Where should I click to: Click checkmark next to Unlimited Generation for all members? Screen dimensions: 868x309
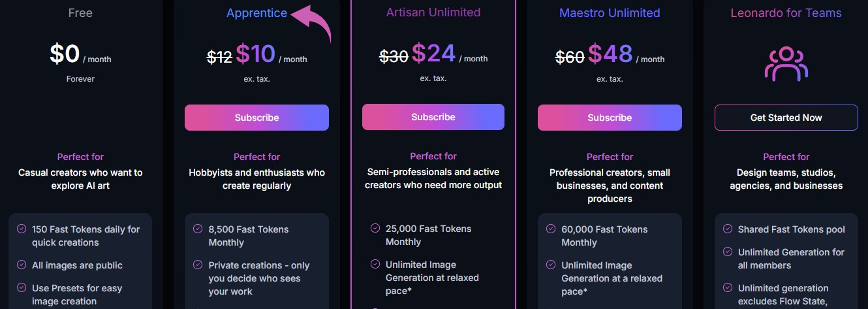tap(728, 252)
